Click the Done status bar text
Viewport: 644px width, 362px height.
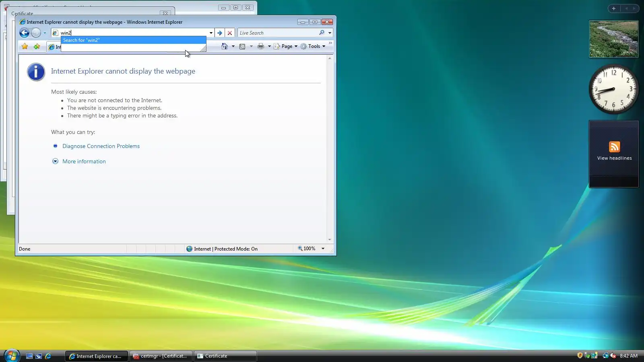pyautogui.click(x=25, y=249)
